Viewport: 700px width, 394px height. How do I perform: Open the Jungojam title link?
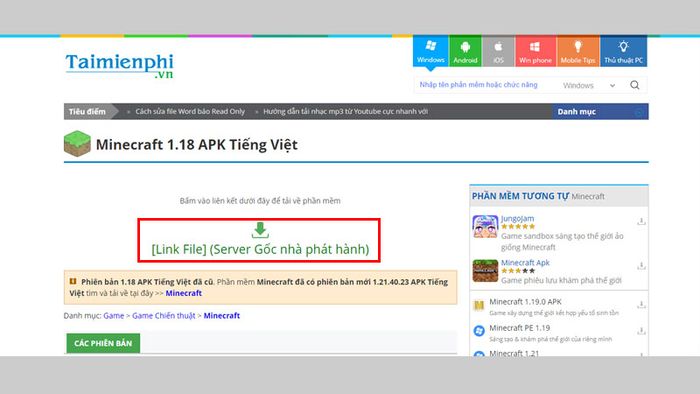(517, 218)
